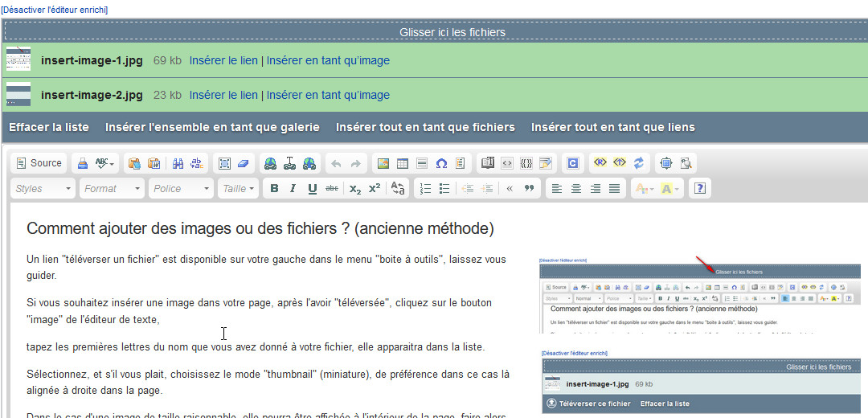Insert a numbered list

point(426,189)
